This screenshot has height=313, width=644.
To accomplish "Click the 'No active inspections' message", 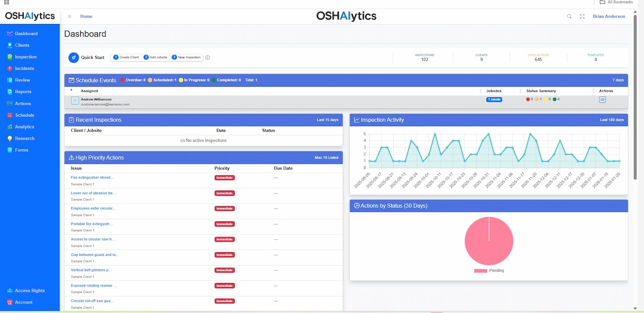I will pyautogui.click(x=204, y=141).
